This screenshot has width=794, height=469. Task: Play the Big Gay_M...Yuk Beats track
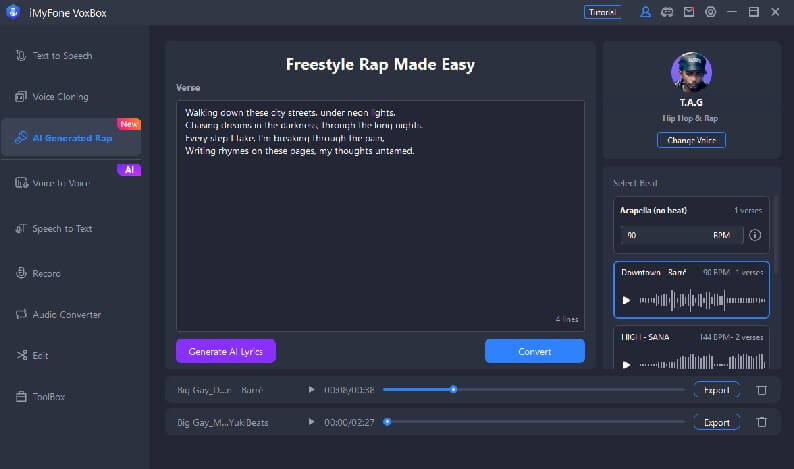click(x=311, y=421)
